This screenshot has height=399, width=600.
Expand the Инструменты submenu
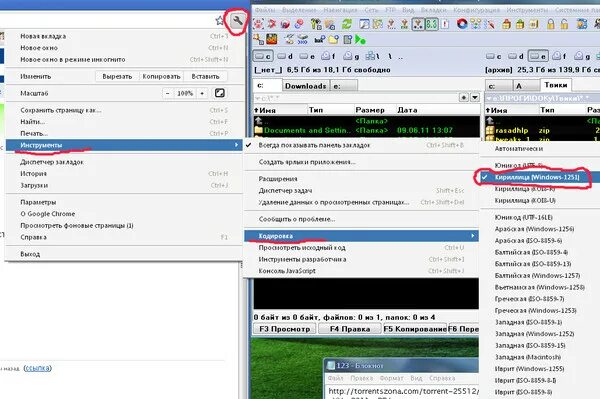pyautogui.click(x=124, y=145)
